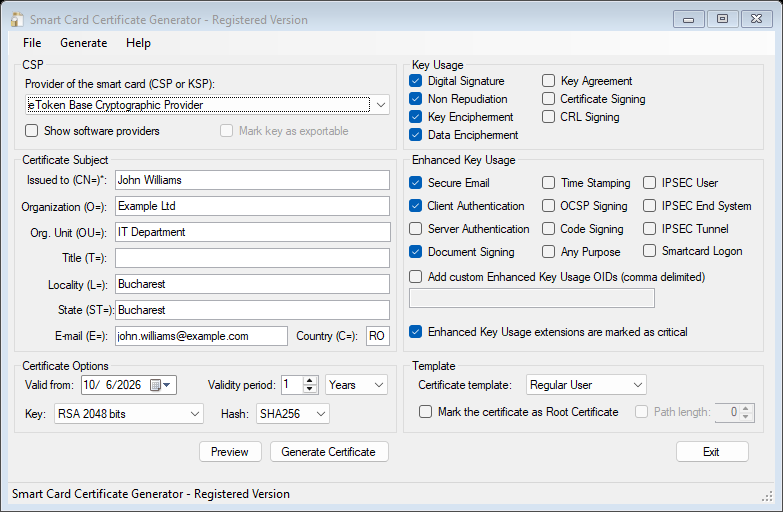The height and width of the screenshot is (512, 783).
Task: Click the Org. Unit (OU=) field
Action: 252,232
